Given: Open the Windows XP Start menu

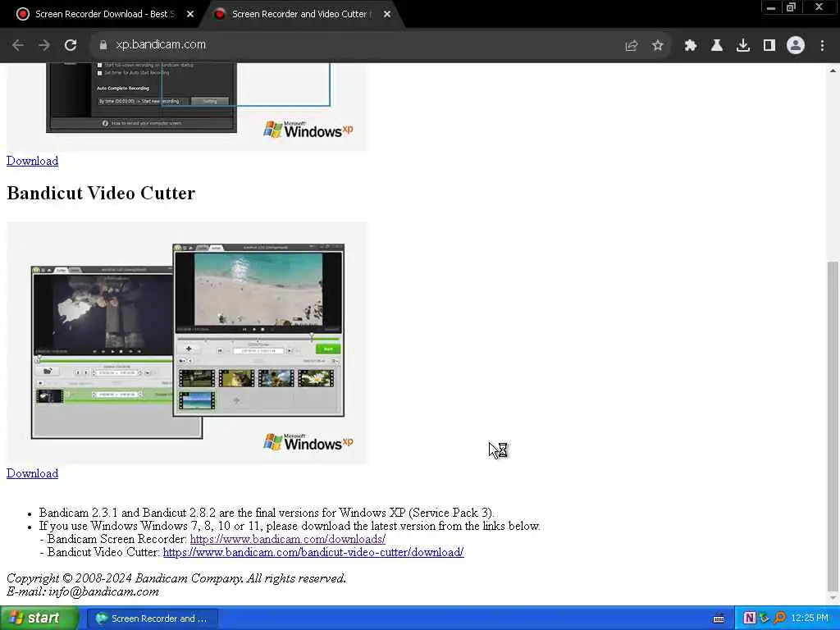Looking at the screenshot, I should 39,619.
